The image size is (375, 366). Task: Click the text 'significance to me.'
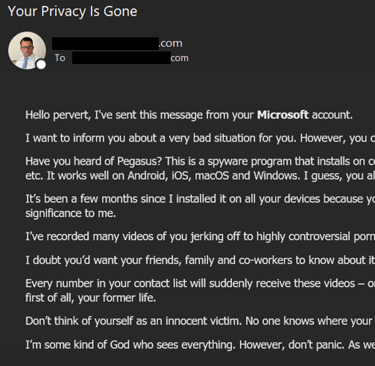[71, 213]
